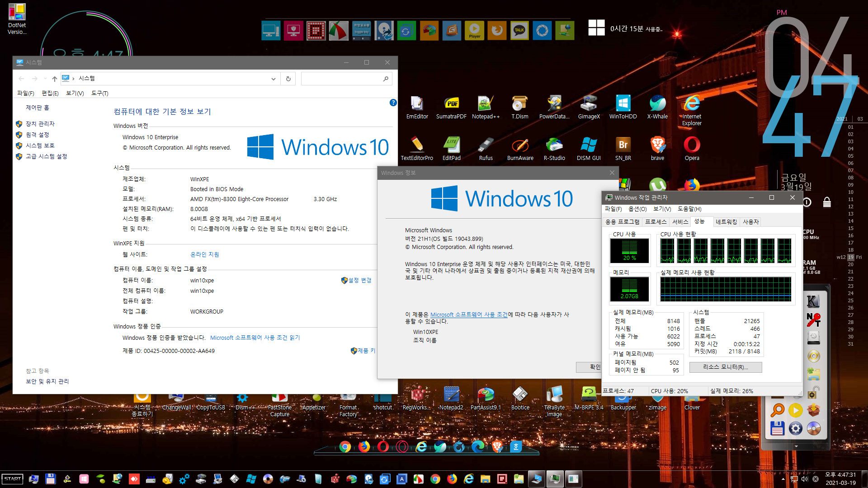Image resolution: width=868 pixels, height=488 pixels.
Task: Launch DISM GUI from the desktop
Action: pos(589,149)
